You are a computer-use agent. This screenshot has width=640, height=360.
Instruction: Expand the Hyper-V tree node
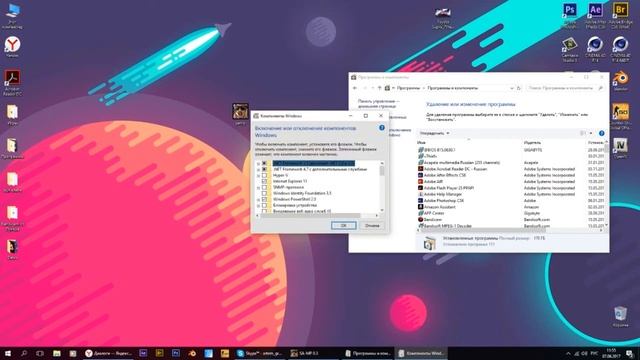click(x=258, y=175)
